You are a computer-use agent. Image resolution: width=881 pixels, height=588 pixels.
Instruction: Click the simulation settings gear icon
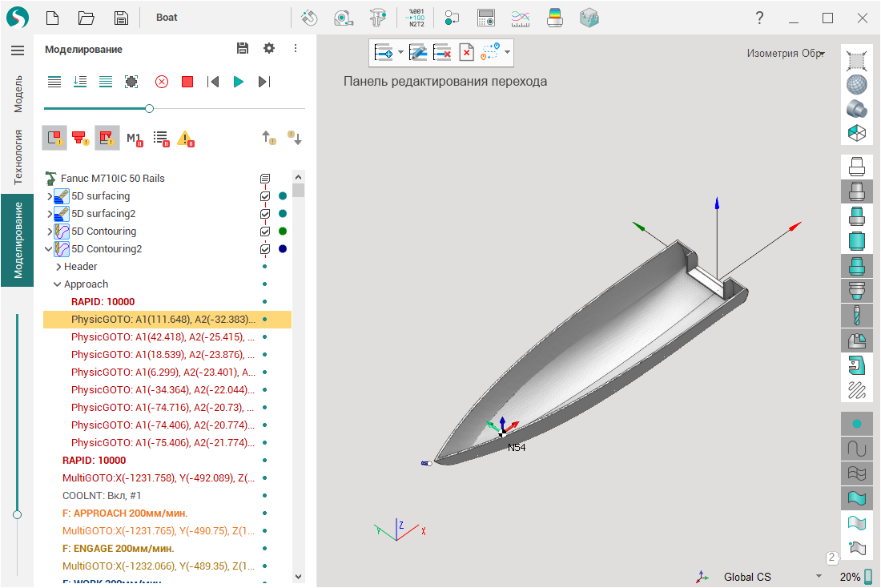point(269,49)
